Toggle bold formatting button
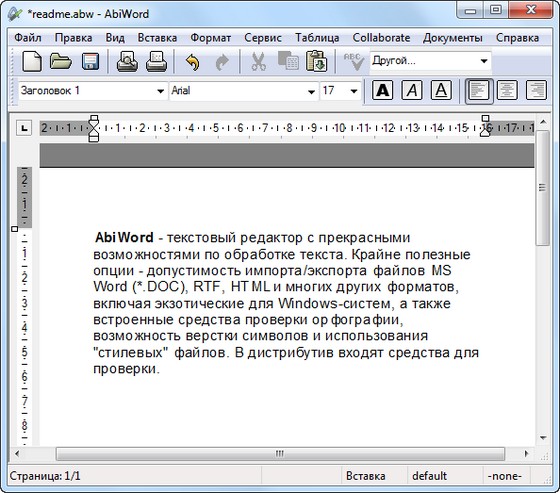 point(382,90)
